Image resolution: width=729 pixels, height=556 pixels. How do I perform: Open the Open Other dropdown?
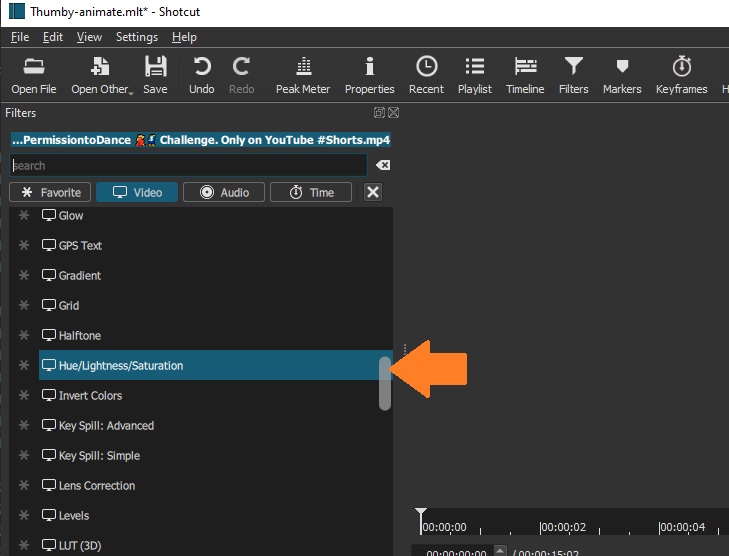pos(101,75)
